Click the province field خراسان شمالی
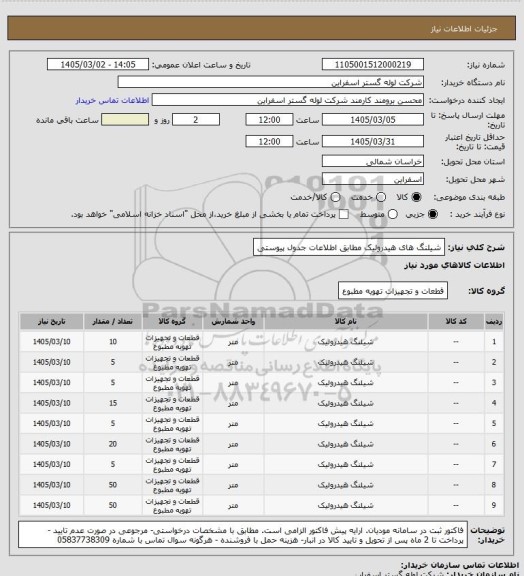The image size is (524, 576). click(373, 161)
